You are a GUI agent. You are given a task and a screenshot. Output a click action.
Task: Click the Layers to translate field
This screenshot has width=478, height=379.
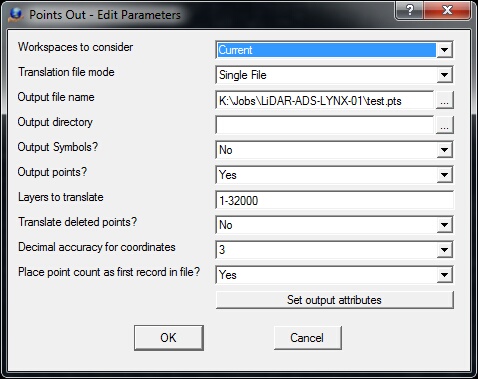point(334,200)
